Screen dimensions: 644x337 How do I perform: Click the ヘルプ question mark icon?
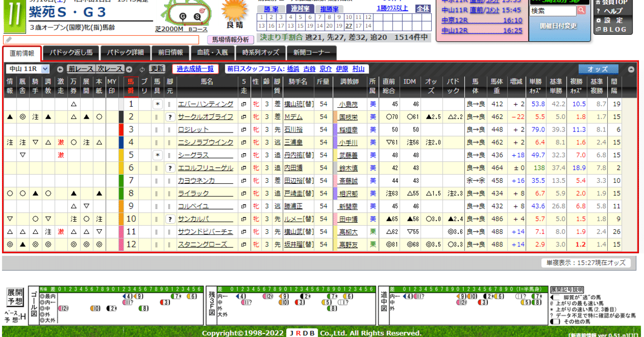coord(598,12)
